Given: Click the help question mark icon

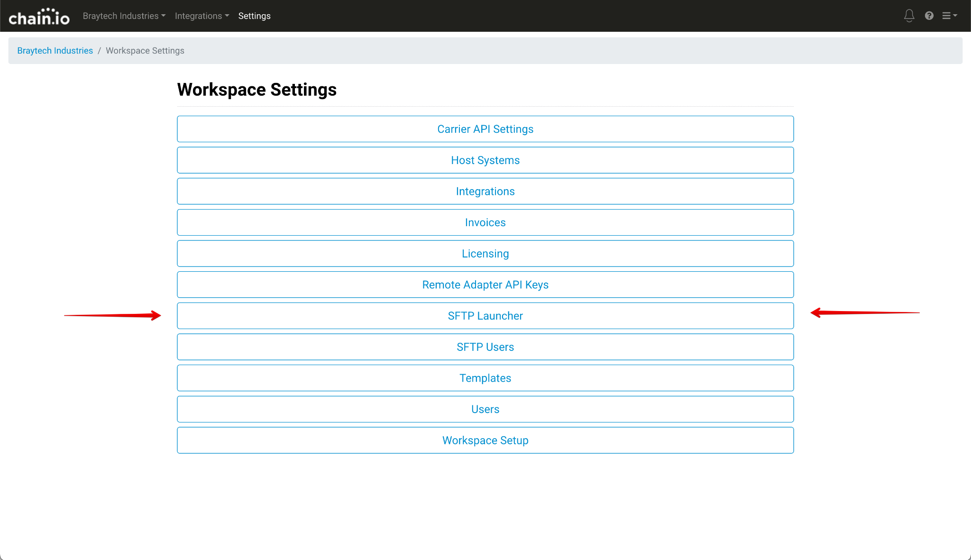Looking at the screenshot, I should [929, 16].
